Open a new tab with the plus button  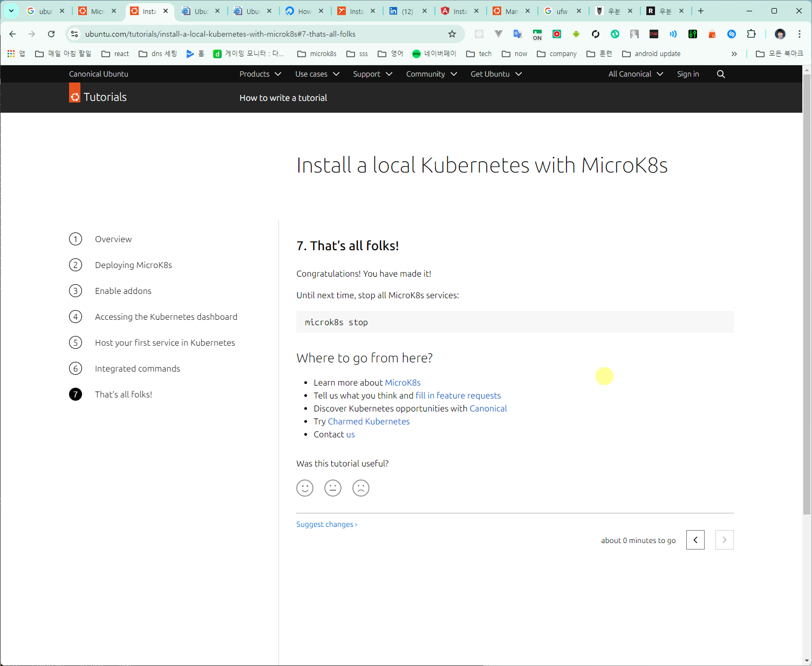[701, 11]
